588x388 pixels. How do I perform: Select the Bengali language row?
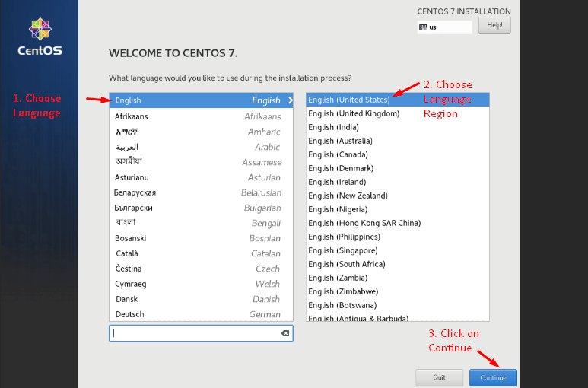[x=201, y=223]
